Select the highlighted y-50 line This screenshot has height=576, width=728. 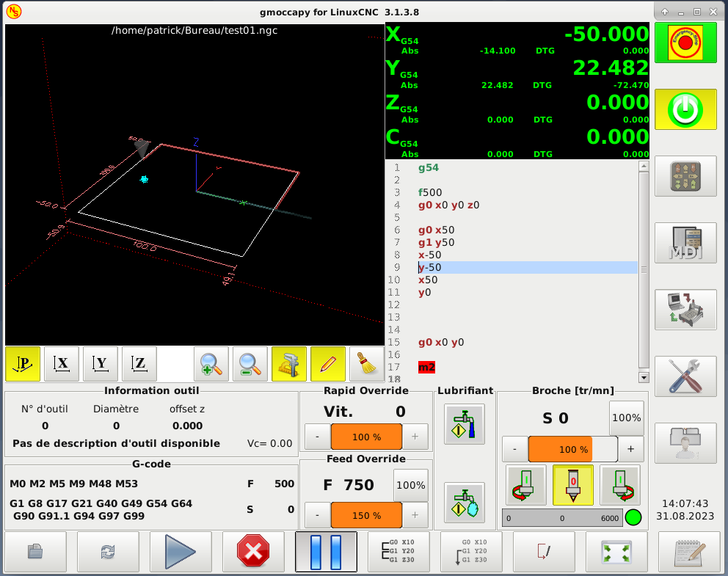[528, 267]
